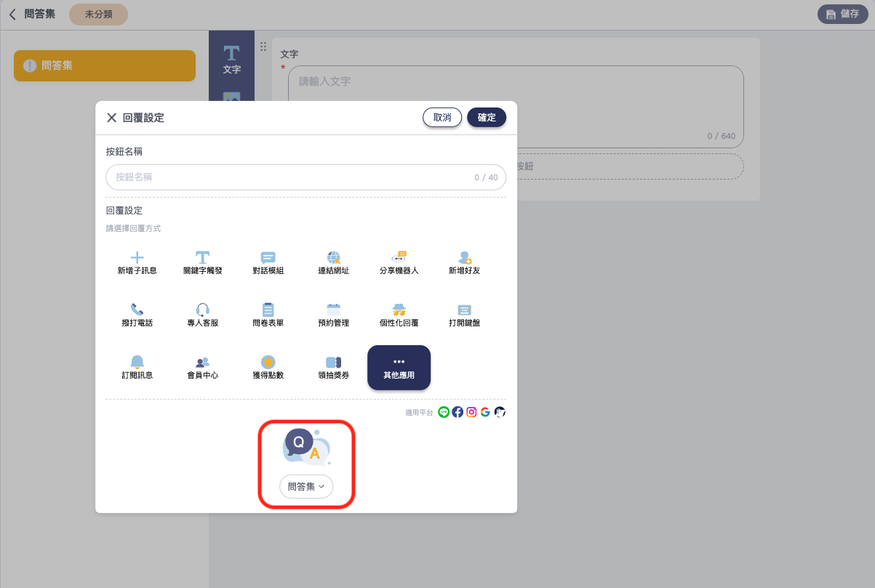
Task: Select 分享機器人 option
Action: 399,258
